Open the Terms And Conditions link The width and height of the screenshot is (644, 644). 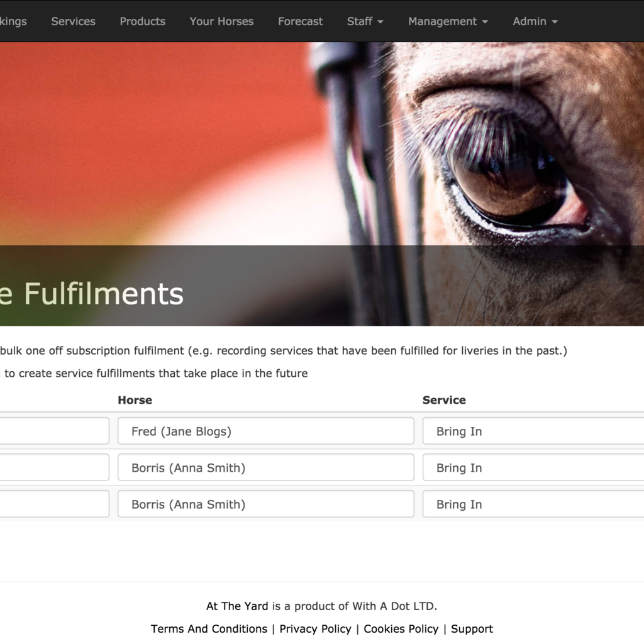click(x=209, y=629)
